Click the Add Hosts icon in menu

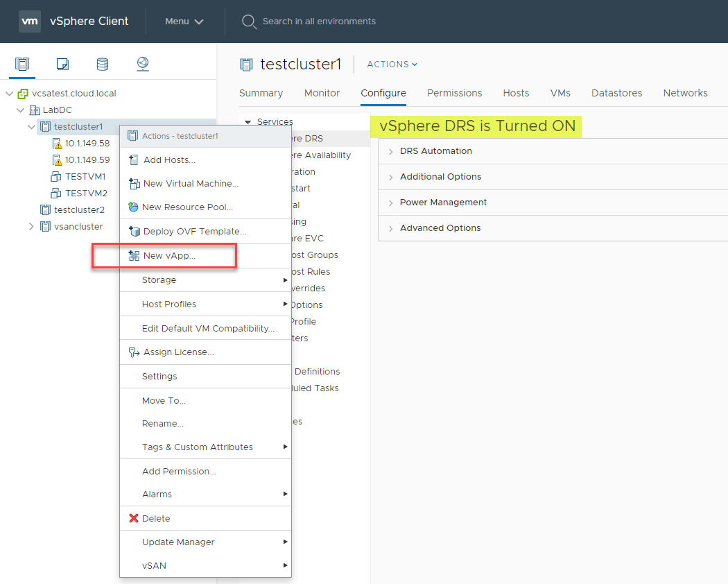pyautogui.click(x=134, y=160)
